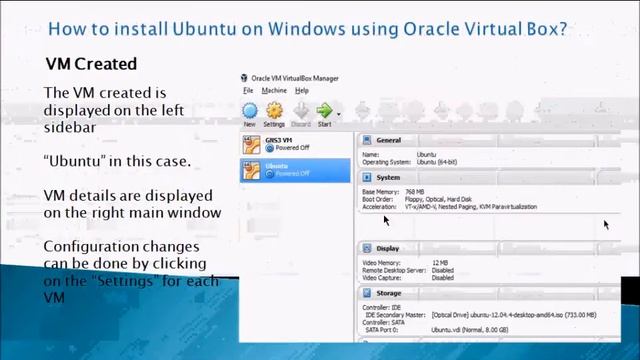Click the ubuntu-12.04.4 desktop iso entry
640x360 pixels.
514,315
